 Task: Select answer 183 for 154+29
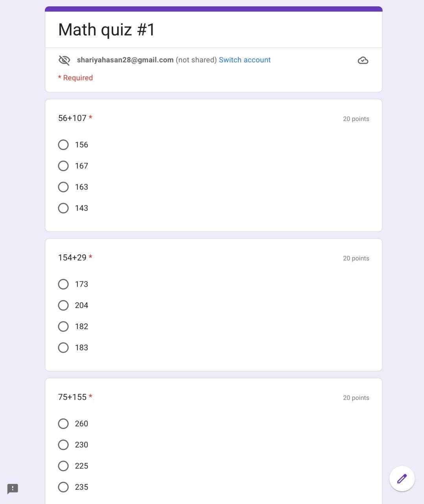[x=63, y=348]
